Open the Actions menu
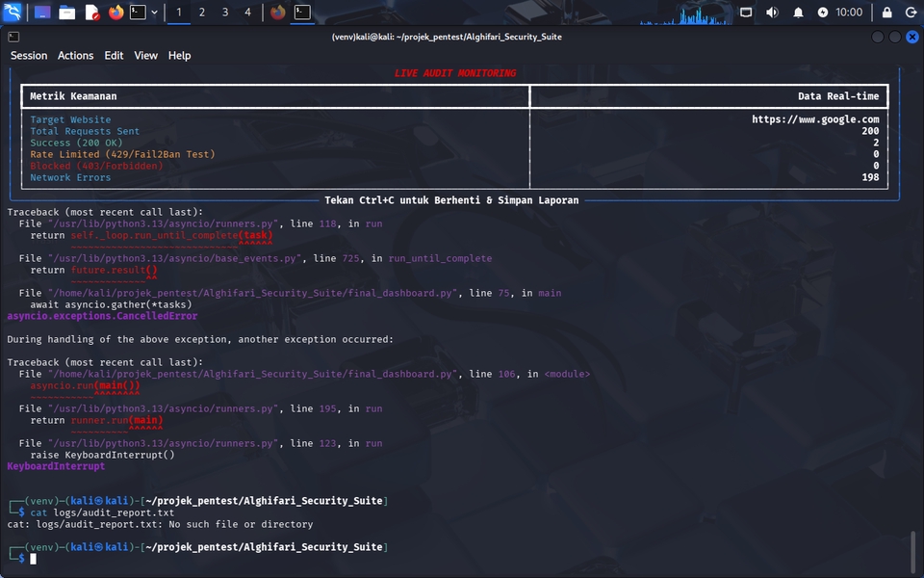Viewport: 924px width, 578px height. pyautogui.click(x=75, y=56)
